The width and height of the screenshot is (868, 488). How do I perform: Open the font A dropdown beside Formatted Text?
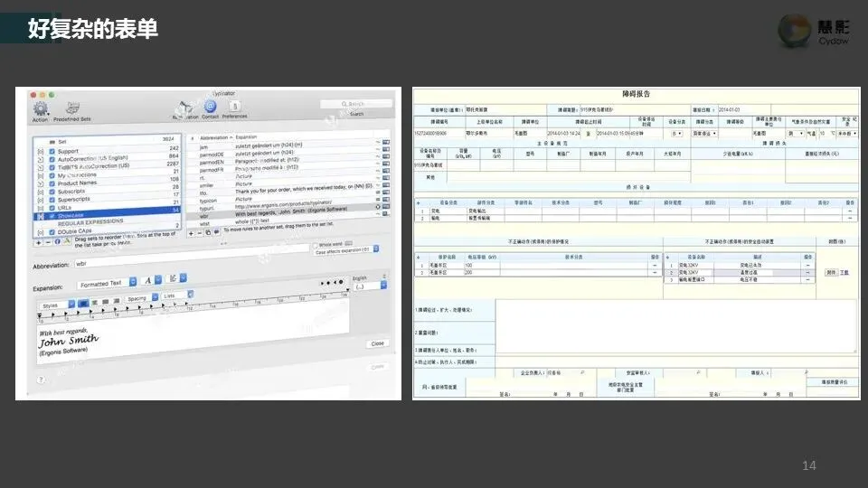pyautogui.click(x=151, y=280)
